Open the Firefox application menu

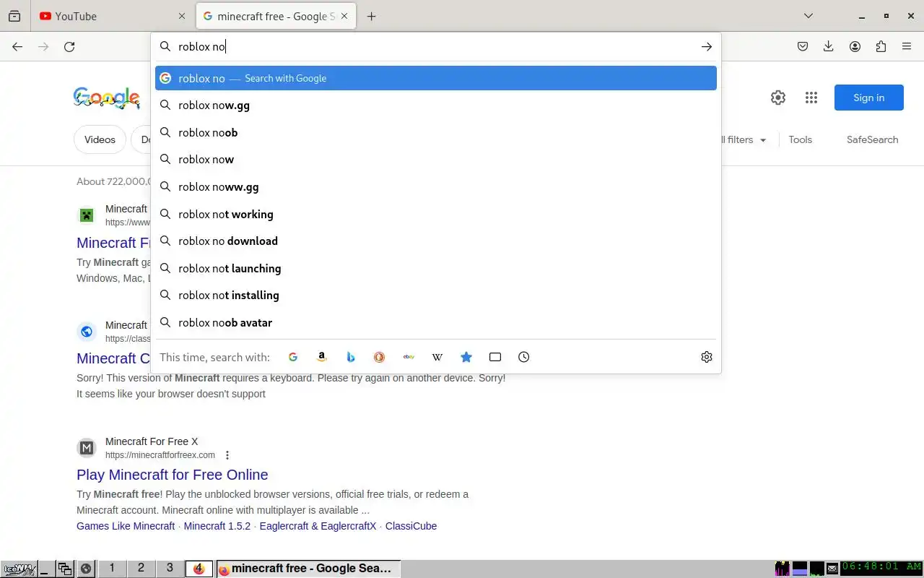click(907, 46)
